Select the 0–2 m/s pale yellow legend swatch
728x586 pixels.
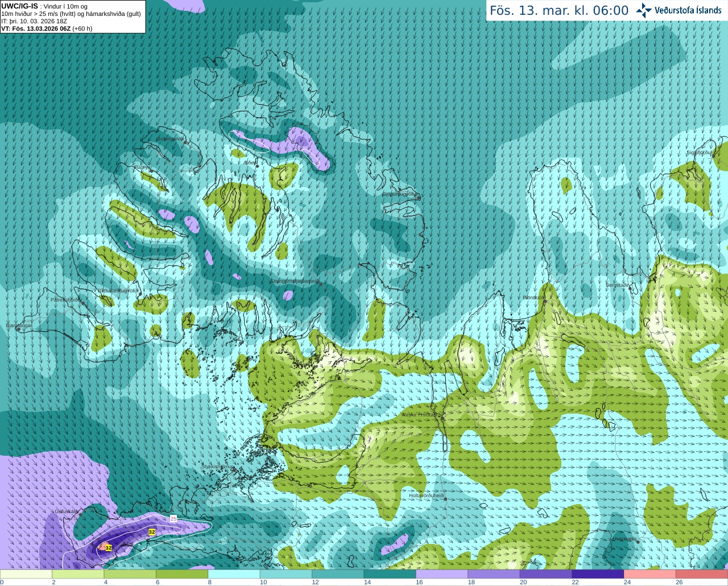(26, 575)
